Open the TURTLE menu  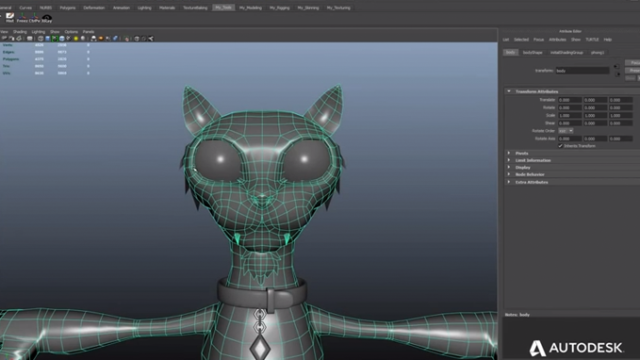pos(592,40)
